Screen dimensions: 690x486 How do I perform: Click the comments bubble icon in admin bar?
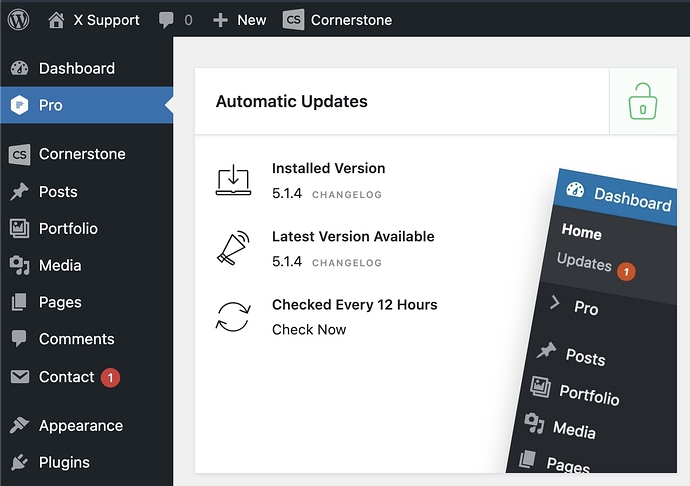point(166,20)
